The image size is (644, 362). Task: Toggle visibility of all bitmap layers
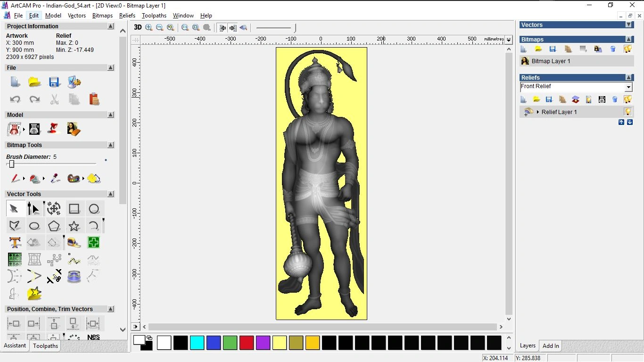pyautogui.click(x=627, y=49)
